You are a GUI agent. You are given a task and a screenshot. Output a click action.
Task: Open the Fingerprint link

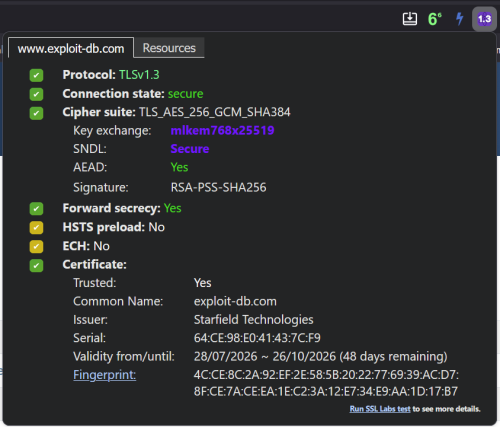pyautogui.click(x=105, y=375)
